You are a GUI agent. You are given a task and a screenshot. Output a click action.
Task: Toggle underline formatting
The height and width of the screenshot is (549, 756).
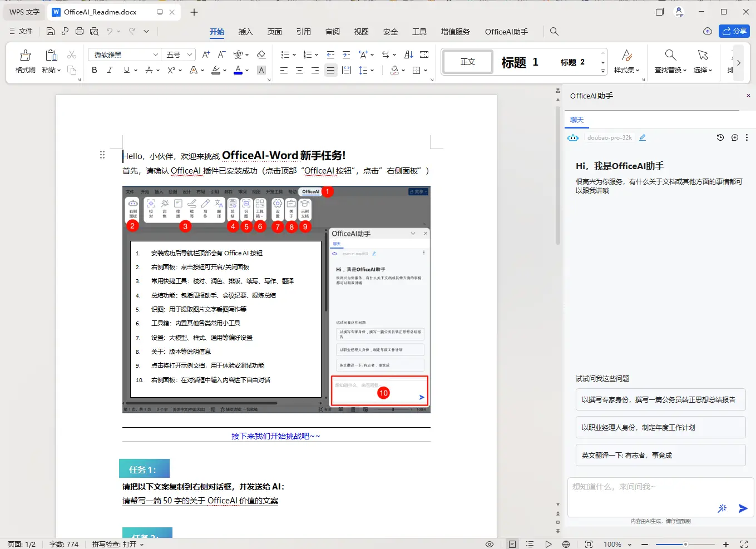[125, 70]
